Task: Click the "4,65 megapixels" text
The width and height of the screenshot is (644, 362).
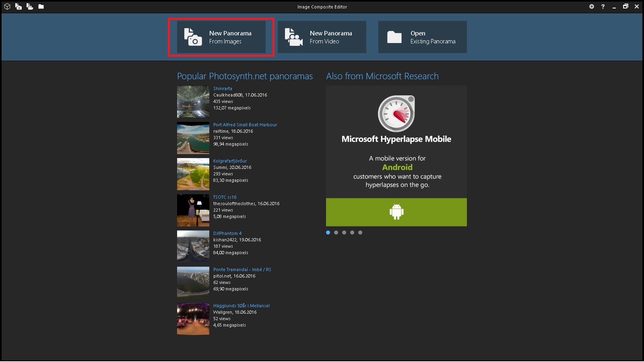Action: (229, 325)
